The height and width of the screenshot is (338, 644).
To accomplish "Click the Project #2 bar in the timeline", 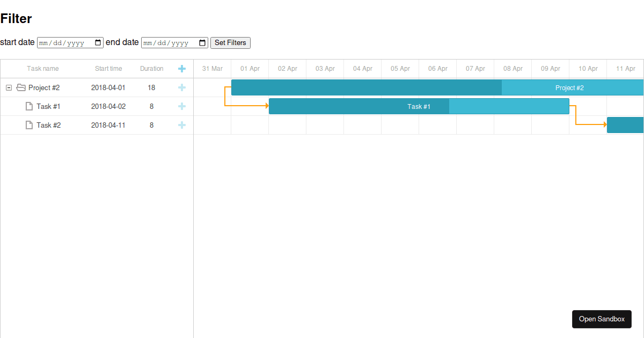I will [437, 87].
